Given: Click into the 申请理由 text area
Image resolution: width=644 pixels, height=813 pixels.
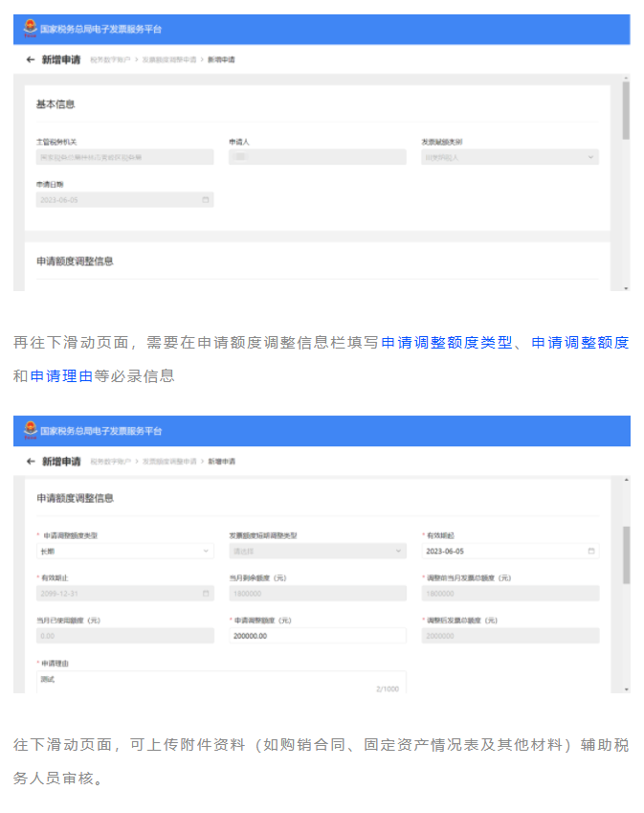Looking at the screenshot, I should 220,681.
